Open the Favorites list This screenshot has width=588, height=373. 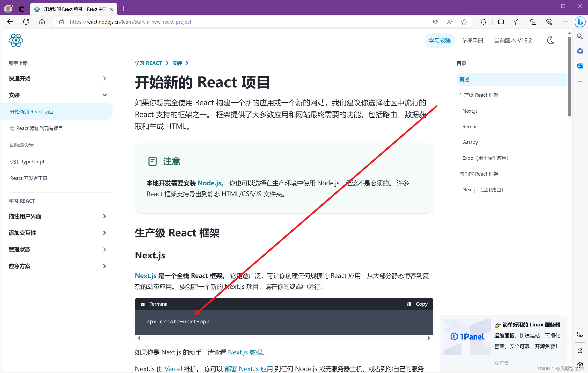point(517,22)
